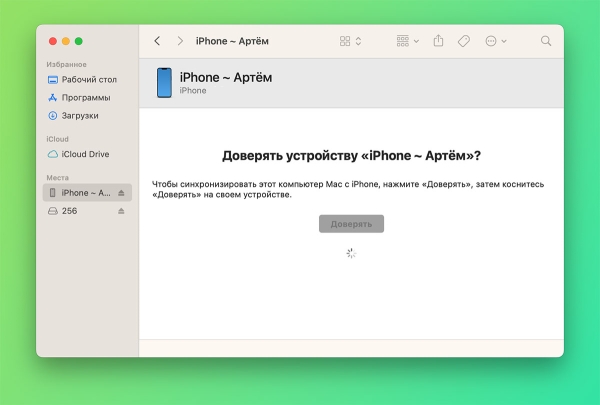Image resolution: width=600 pixels, height=405 pixels.
Task: Expand the grouping options dropdown
Action: (408, 41)
